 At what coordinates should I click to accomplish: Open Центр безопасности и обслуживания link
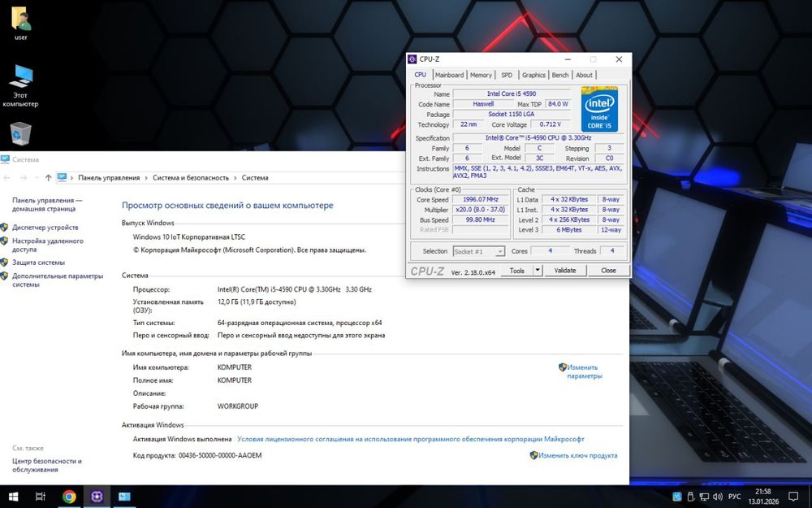(47, 465)
